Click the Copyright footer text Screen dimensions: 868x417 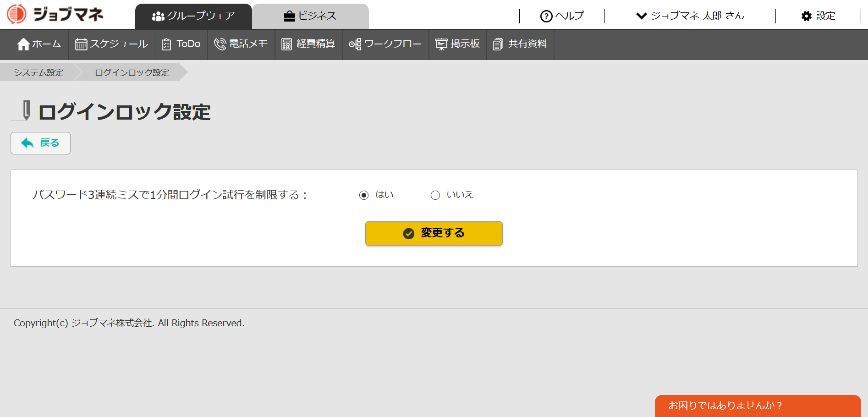pos(129,323)
